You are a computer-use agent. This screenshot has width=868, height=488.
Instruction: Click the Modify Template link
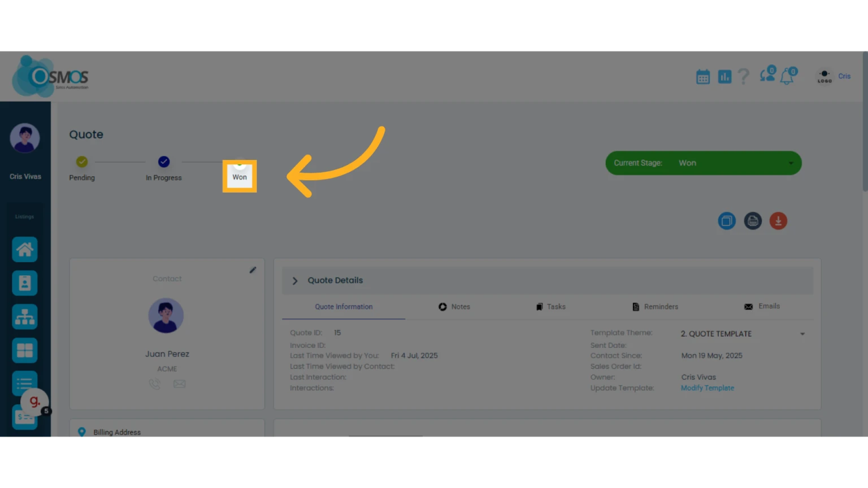pyautogui.click(x=708, y=388)
